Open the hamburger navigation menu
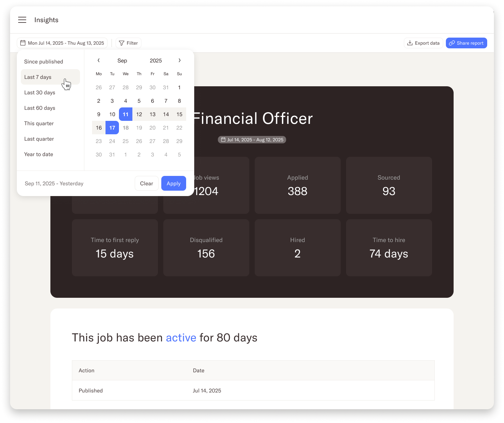Image resolution: width=504 pixels, height=423 pixels. pyautogui.click(x=22, y=20)
